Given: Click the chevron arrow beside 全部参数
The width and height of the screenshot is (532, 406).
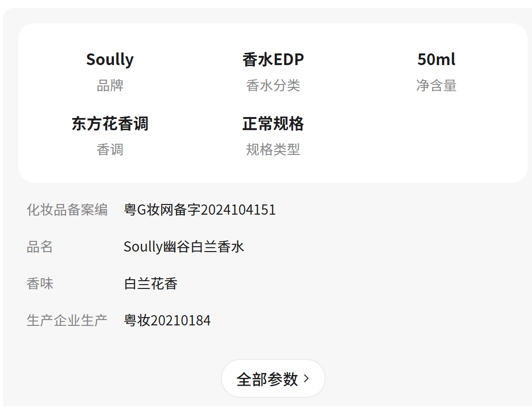Looking at the screenshot, I should tap(306, 378).
